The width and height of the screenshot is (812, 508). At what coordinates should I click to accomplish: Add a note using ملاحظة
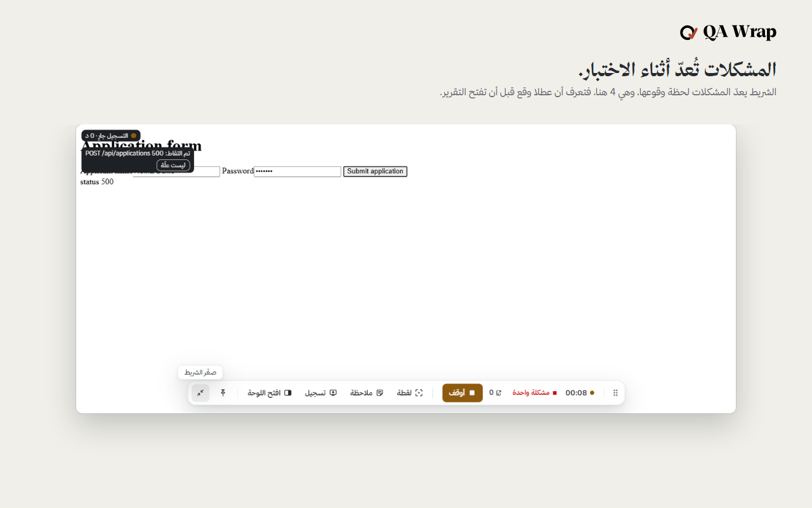pos(367,393)
